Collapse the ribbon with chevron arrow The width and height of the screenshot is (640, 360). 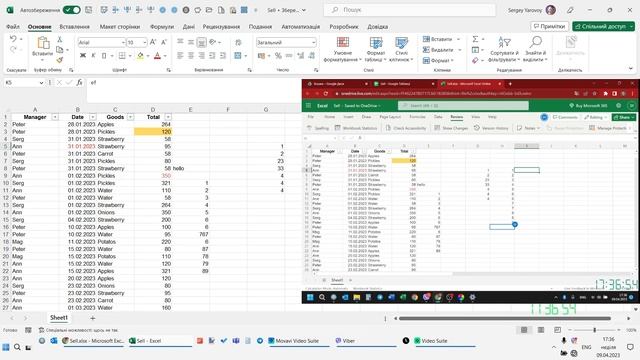tap(631, 69)
